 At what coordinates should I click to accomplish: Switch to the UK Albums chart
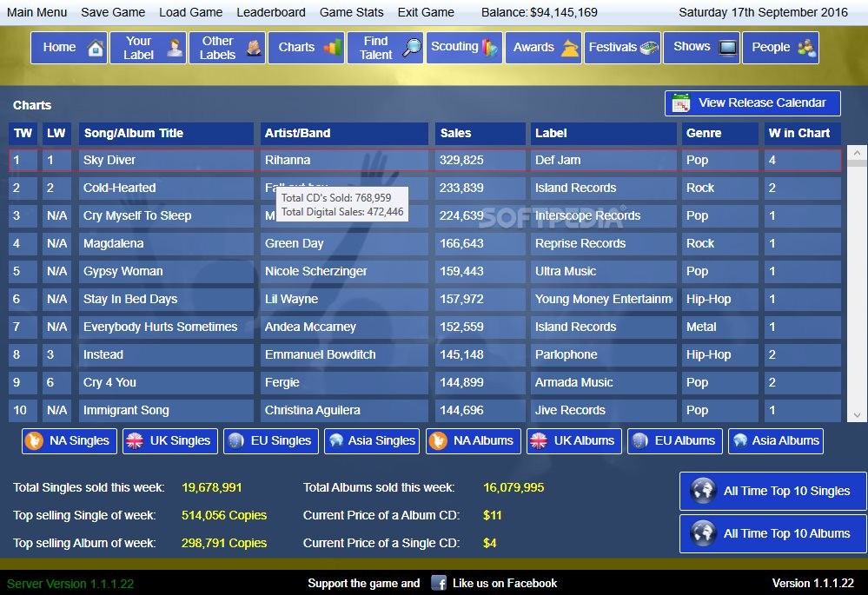click(x=574, y=441)
